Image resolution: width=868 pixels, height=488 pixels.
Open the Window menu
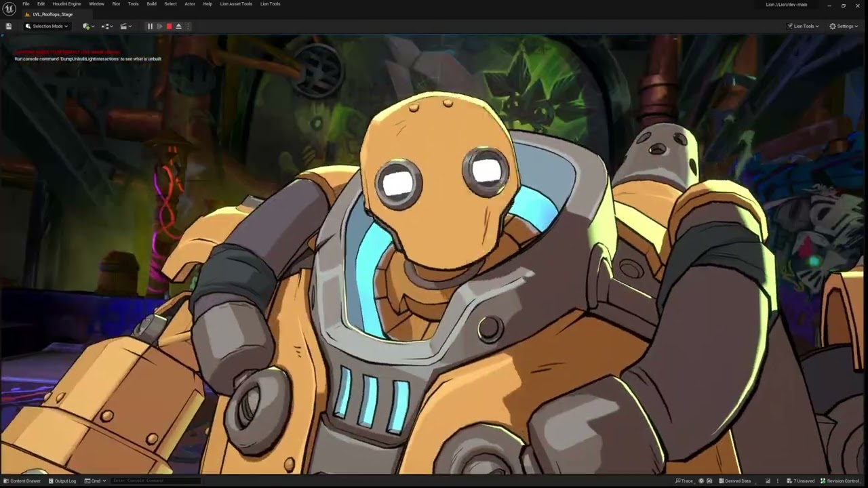click(96, 4)
